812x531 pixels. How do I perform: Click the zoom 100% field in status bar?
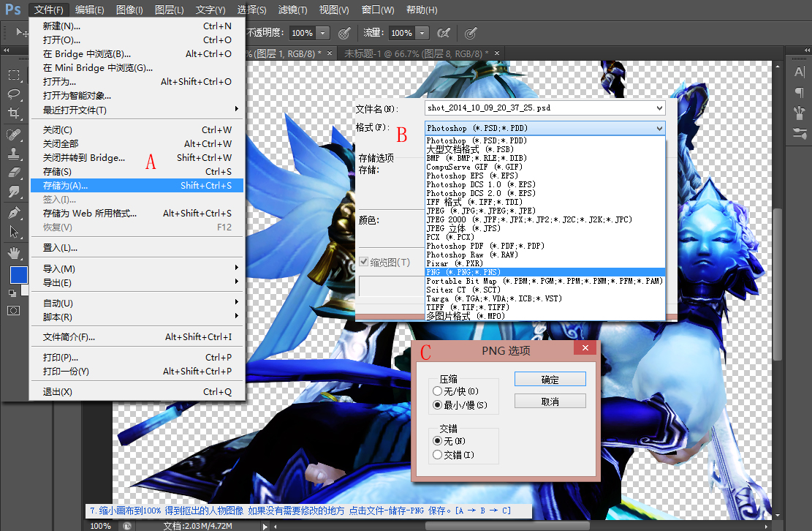coord(101,526)
